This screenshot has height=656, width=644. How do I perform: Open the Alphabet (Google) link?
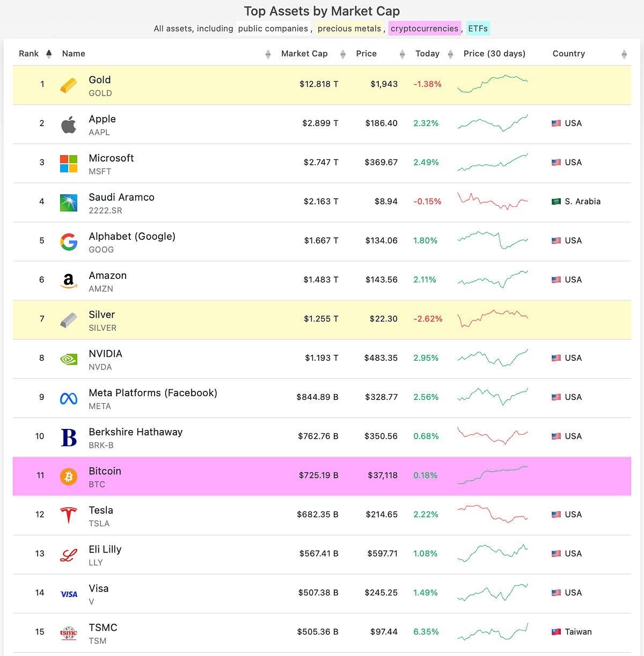pyautogui.click(x=132, y=237)
